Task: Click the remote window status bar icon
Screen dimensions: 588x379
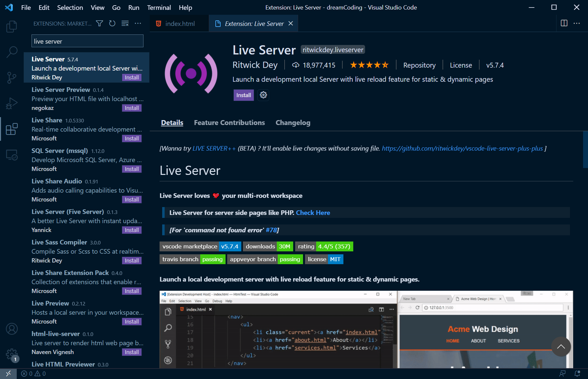Action: pos(8,373)
